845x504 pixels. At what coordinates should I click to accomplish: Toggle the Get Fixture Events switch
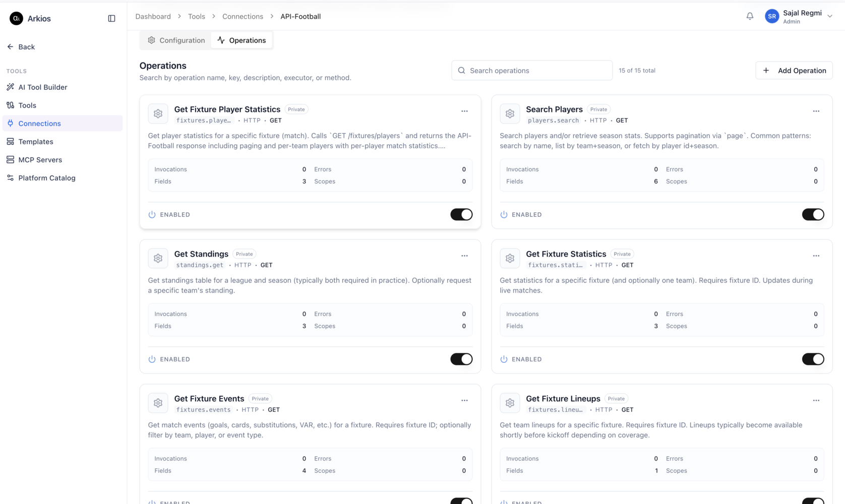pos(461,501)
